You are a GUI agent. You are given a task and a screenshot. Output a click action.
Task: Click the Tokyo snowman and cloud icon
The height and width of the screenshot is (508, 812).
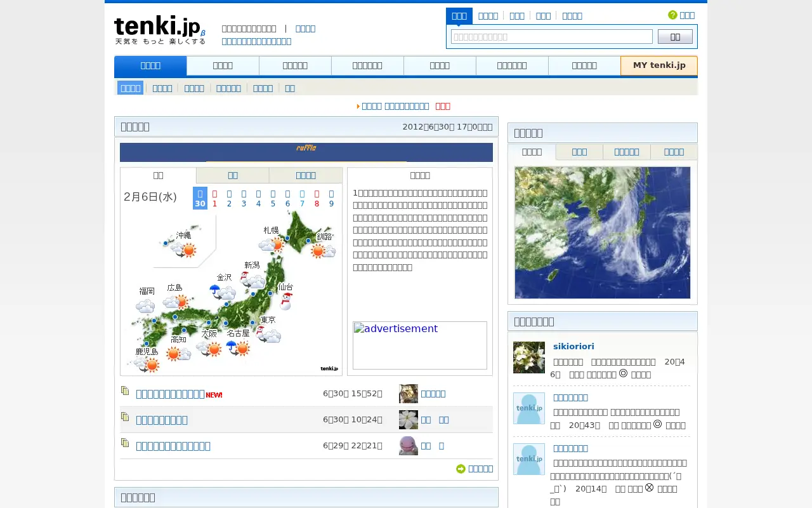[x=268, y=335]
